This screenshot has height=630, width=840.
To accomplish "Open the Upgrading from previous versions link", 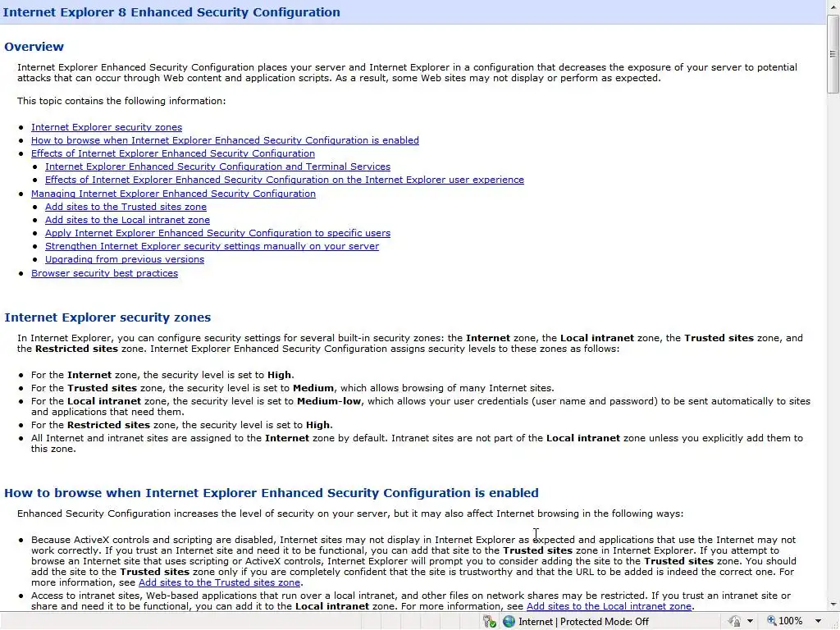I will (x=125, y=259).
